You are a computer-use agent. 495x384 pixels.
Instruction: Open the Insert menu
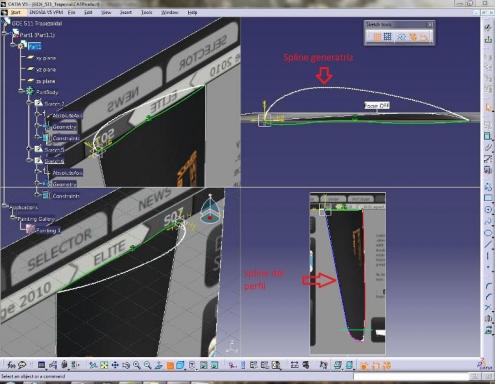pos(126,12)
